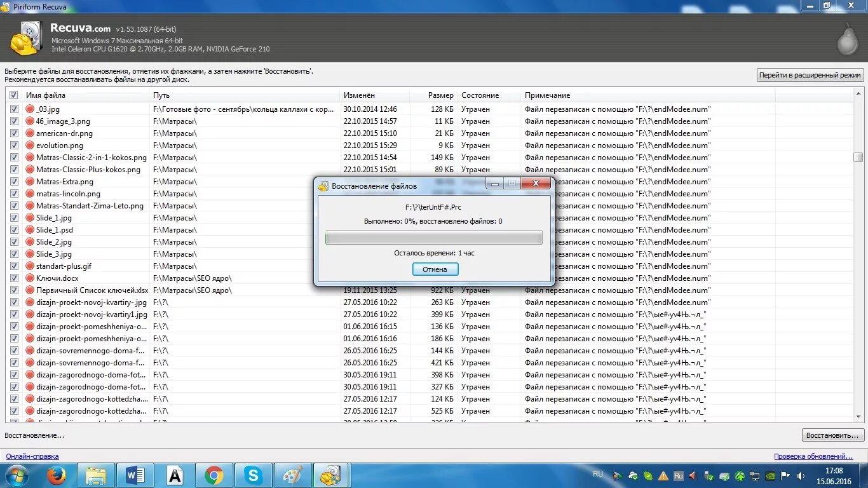Click the scrollbar down arrow of the file list
Viewport: 868px width, 488px height.
click(x=858, y=417)
